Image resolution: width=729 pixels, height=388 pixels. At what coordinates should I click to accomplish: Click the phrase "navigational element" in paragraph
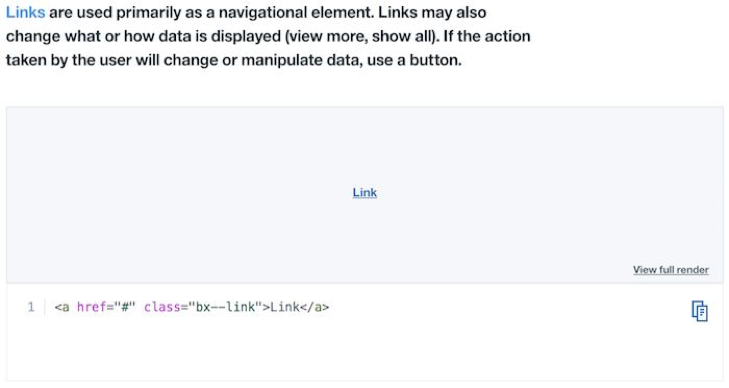click(x=296, y=13)
